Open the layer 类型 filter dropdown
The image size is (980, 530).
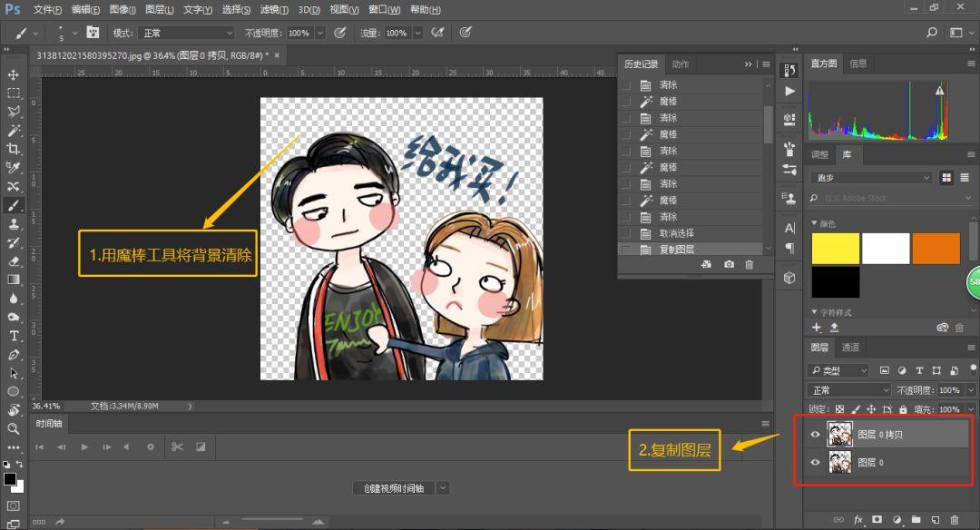pyautogui.click(x=838, y=370)
